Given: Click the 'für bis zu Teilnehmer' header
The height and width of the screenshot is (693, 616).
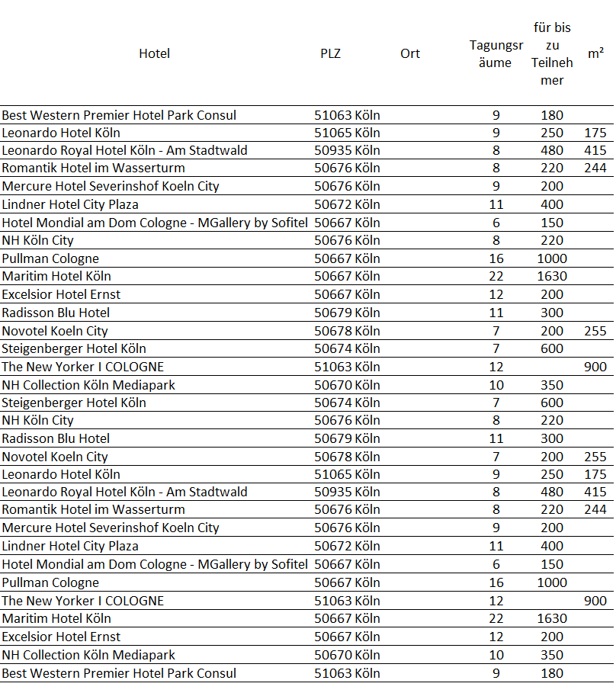Looking at the screenshot, I should (x=552, y=53).
